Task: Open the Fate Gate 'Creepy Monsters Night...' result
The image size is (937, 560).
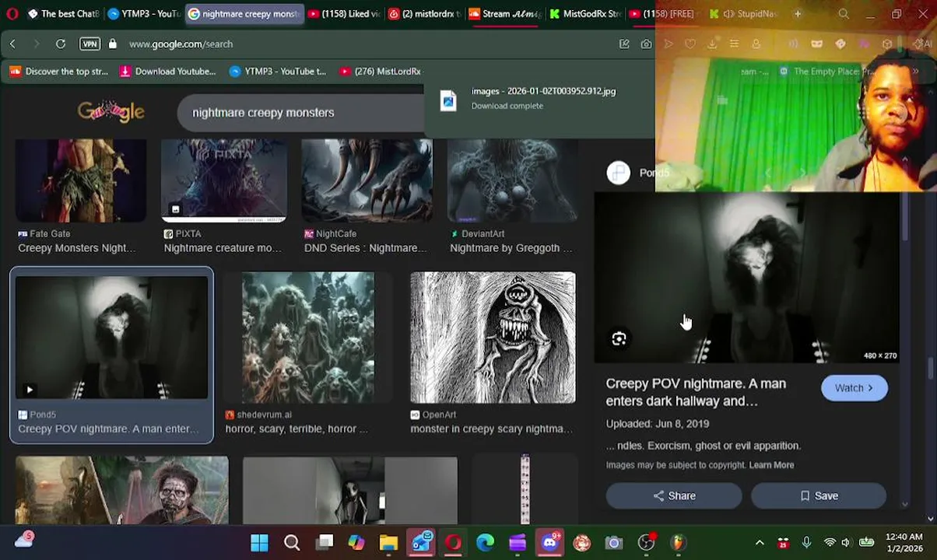Action: (80, 198)
